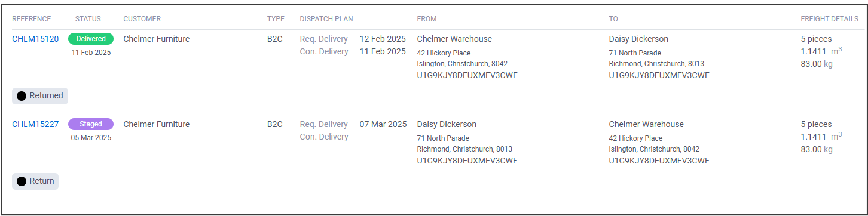Sort by the Status column header
This screenshot has width=868, height=216.
tap(88, 19)
